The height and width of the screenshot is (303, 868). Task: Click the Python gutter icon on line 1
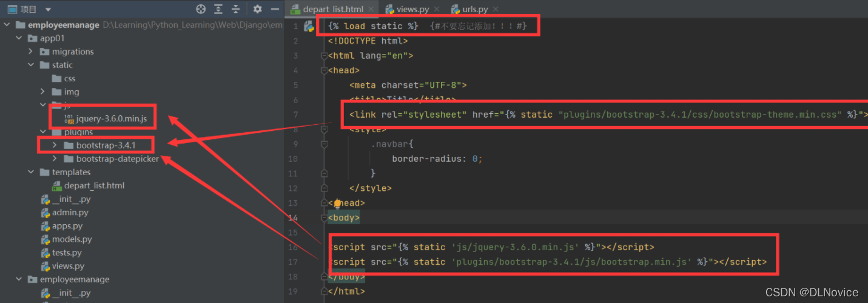pyautogui.click(x=309, y=26)
